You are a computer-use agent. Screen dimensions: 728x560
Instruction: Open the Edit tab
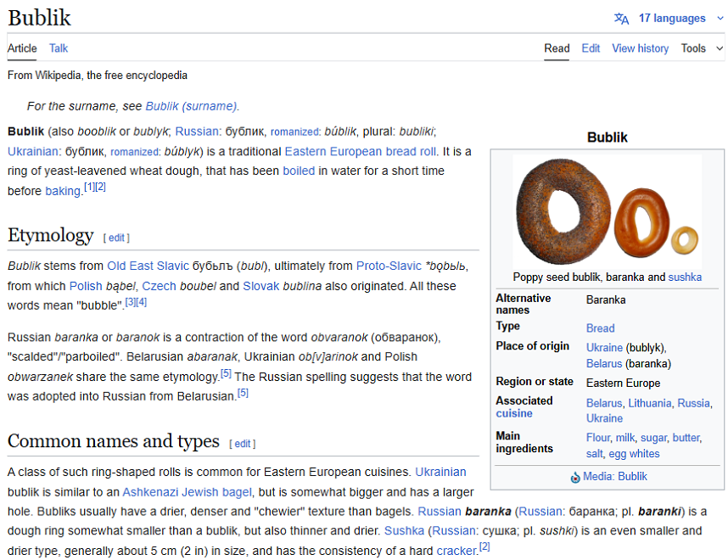pyautogui.click(x=591, y=48)
